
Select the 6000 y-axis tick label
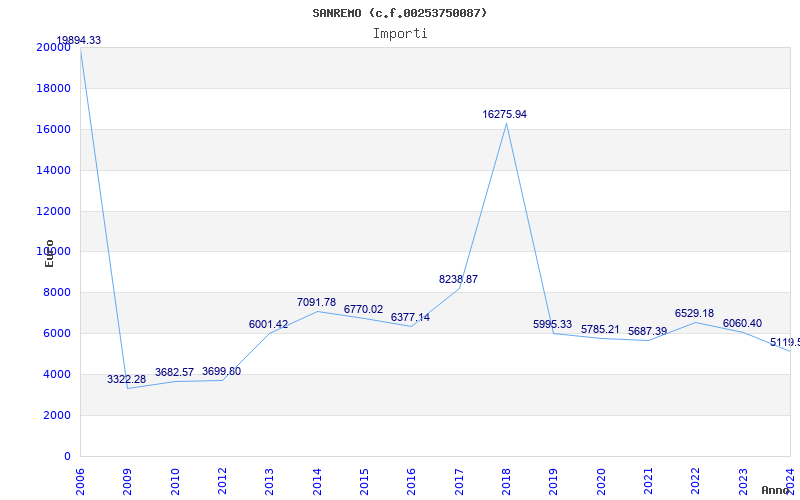57,334
